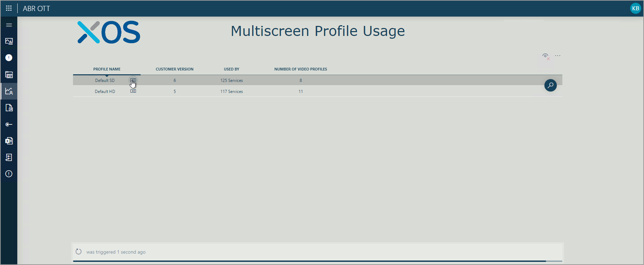Click the round search magnifier button
644x265 pixels.
coord(550,85)
